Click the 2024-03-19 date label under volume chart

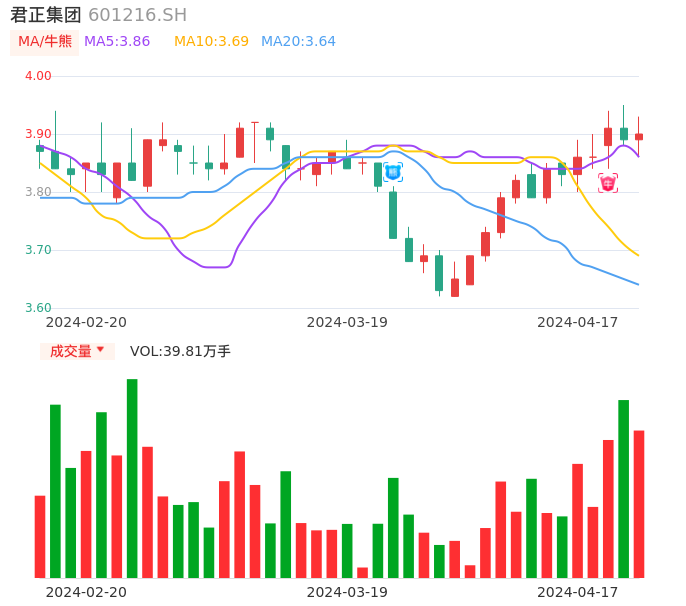click(x=347, y=592)
